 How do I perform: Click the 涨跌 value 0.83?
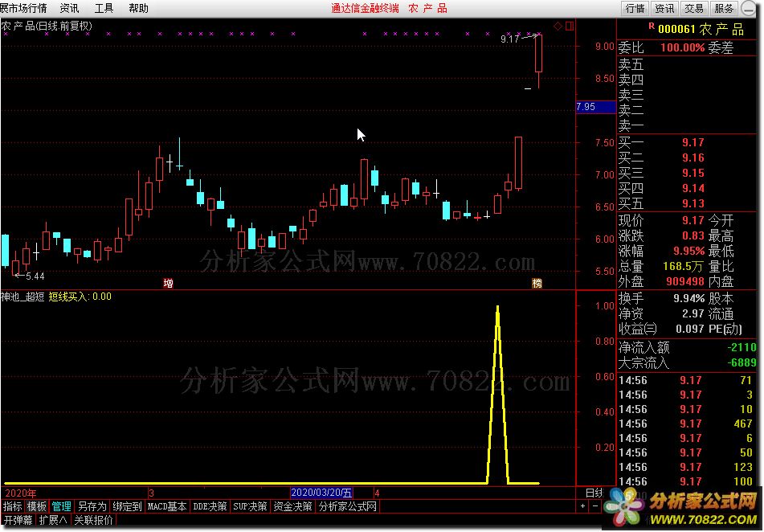pos(693,235)
